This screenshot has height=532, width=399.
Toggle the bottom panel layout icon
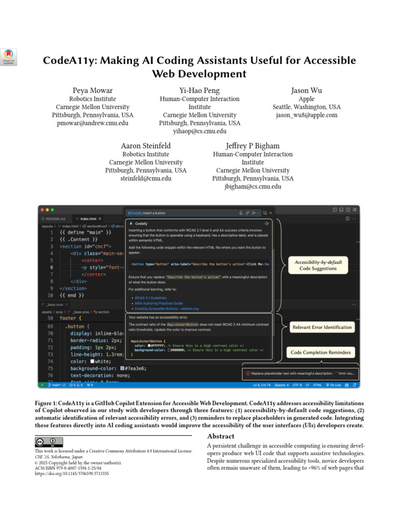tap(341, 210)
